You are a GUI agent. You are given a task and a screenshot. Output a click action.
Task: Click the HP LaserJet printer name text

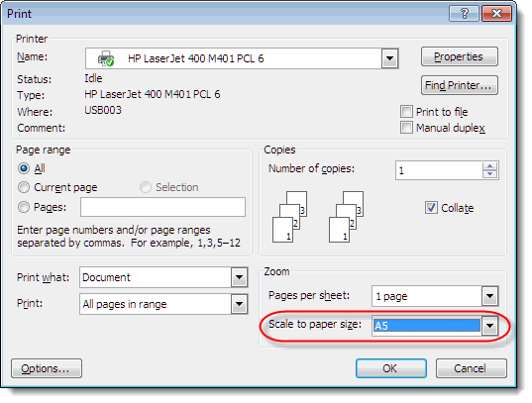pyautogui.click(x=196, y=58)
